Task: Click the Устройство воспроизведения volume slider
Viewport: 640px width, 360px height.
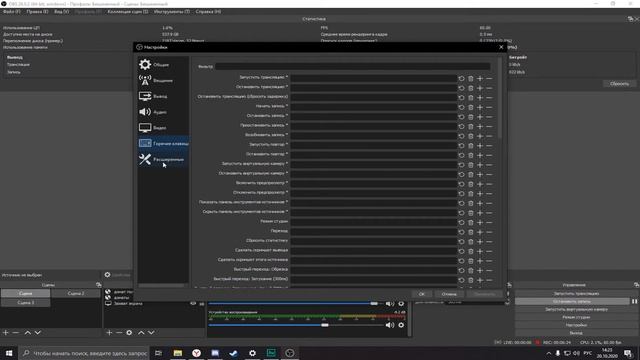Action: tap(296, 325)
